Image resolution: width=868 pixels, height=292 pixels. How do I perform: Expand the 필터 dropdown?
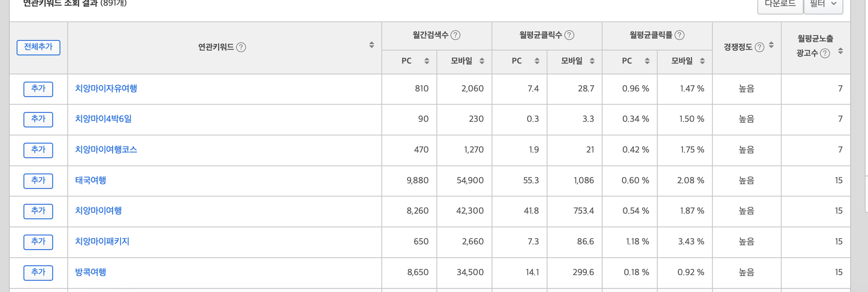pos(823,4)
